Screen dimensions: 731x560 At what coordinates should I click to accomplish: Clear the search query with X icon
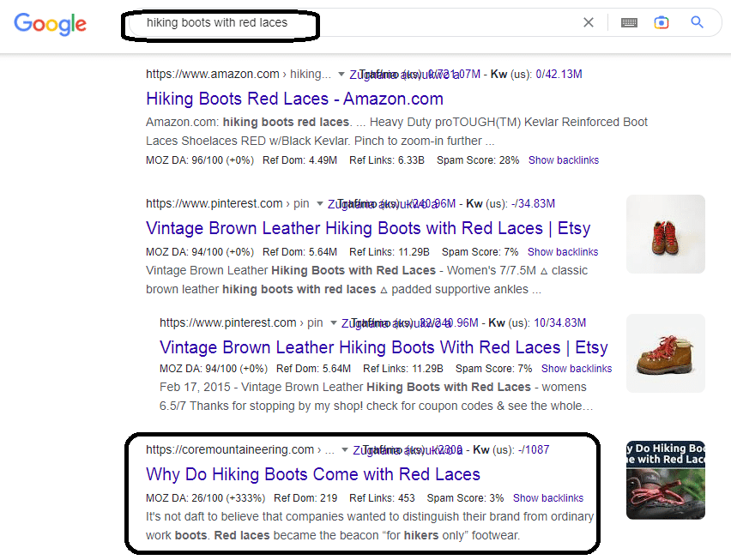point(589,22)
